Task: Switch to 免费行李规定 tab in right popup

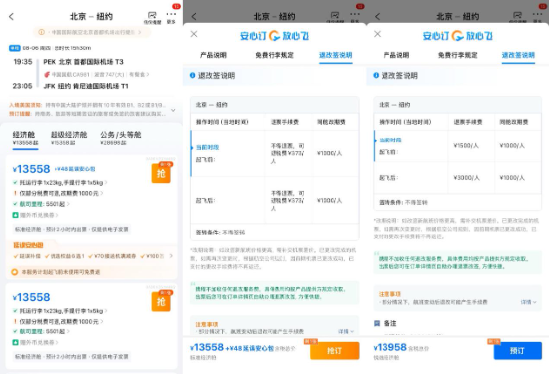Action: tap(457, 55)
